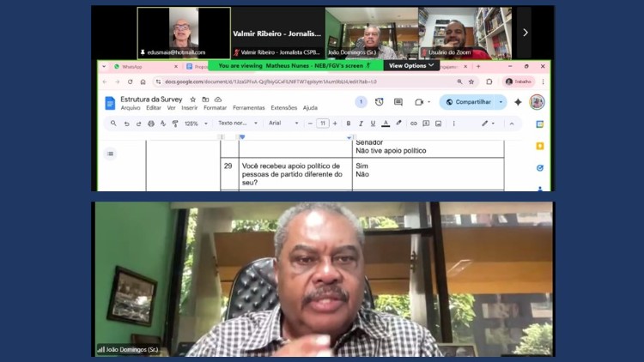Bookmark this page with star
This screenshot has height=362, width=644.
[x=471, y=81]
